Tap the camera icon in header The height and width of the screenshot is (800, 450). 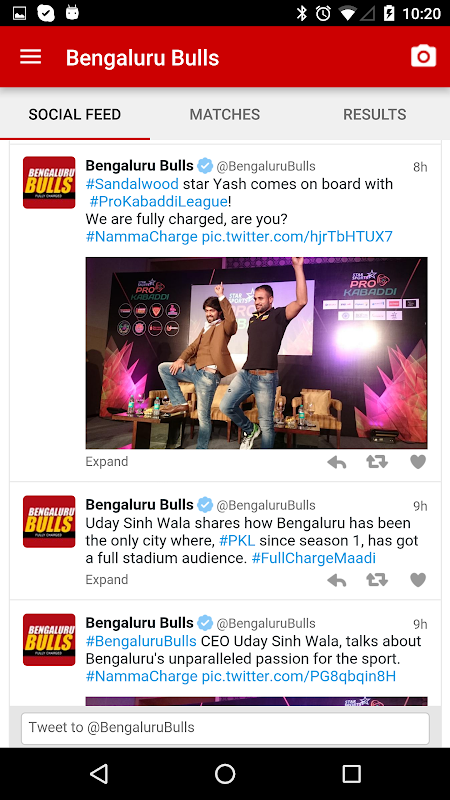tap(423, 56)
